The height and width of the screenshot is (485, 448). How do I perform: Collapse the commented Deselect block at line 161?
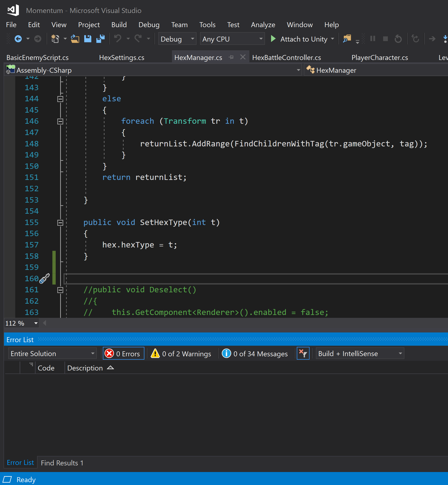(60, 290)
